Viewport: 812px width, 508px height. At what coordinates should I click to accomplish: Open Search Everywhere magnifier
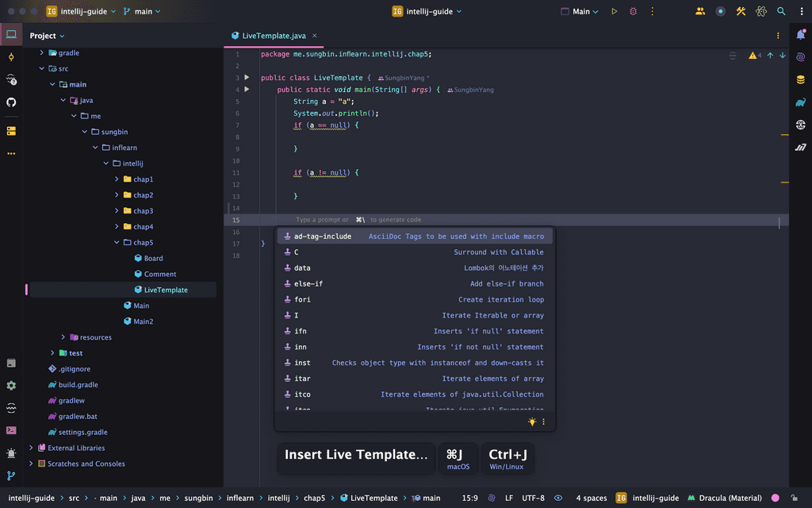coord(781,11)
